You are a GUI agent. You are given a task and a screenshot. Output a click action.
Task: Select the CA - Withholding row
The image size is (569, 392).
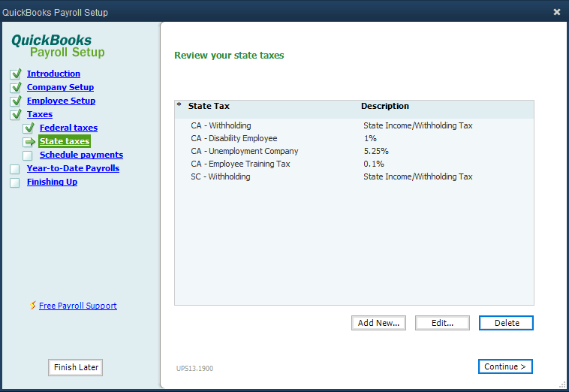pos(354,125)
